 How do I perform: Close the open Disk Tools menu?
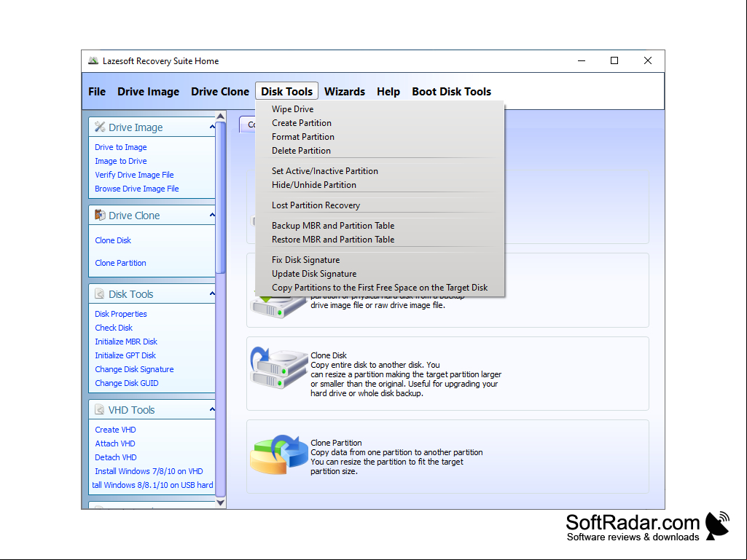tap(287, 92)
